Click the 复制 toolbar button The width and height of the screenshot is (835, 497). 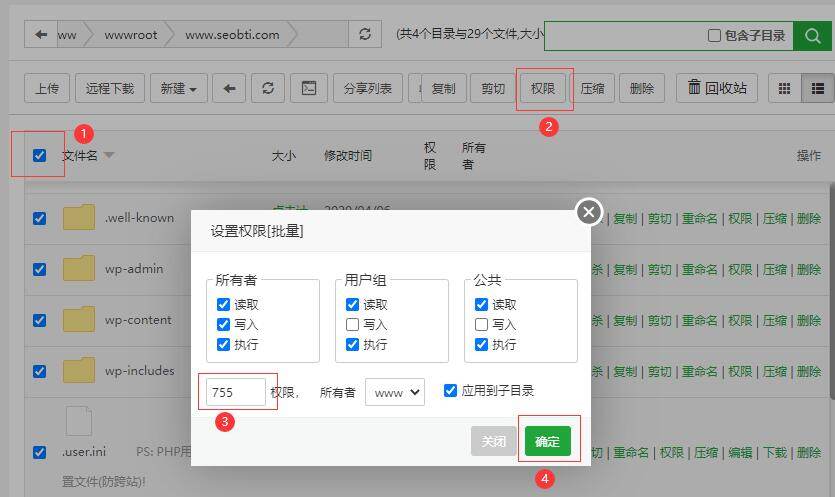point(444,88)
